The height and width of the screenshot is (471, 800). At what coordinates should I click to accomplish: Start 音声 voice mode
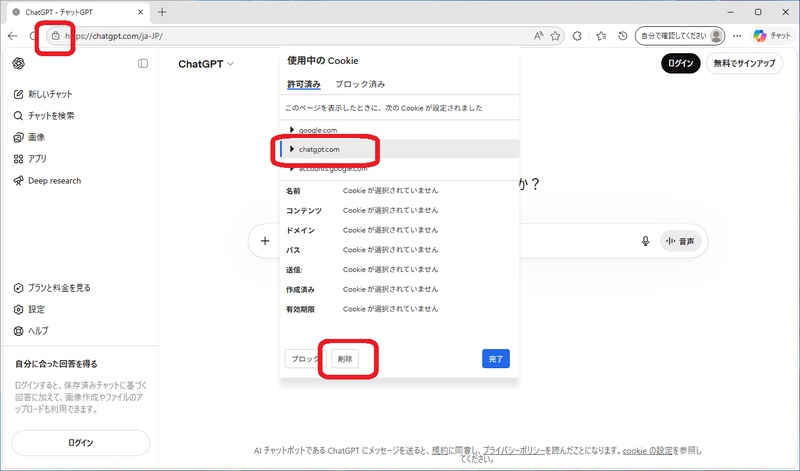(681, 241)
